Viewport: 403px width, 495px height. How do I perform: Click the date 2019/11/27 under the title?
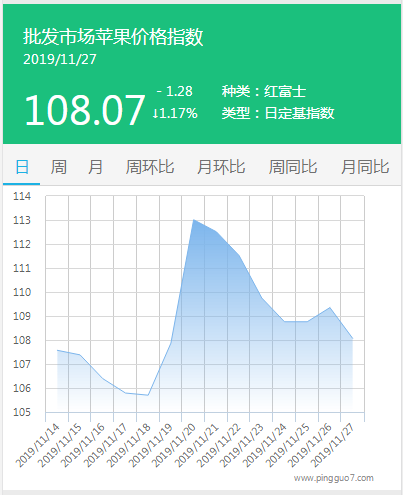click(60, 59)
